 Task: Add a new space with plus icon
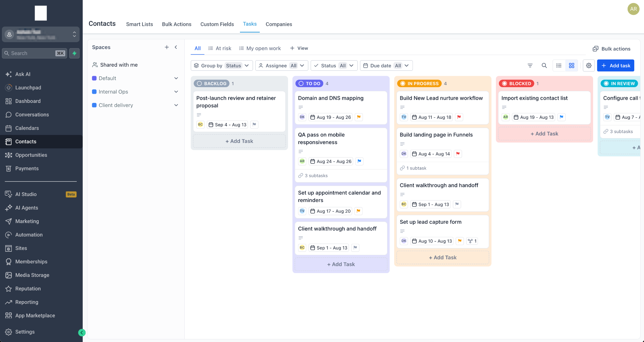pos(167,47)
